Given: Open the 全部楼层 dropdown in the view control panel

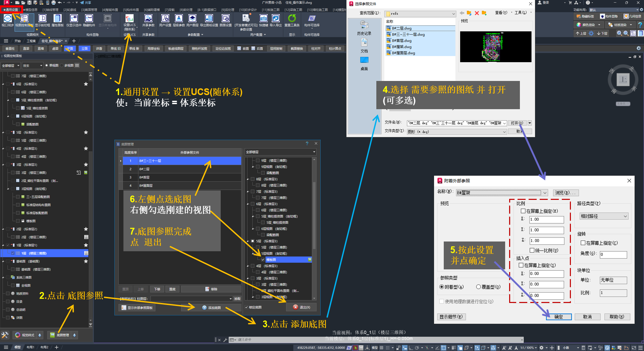Looking at the screenshot, I should 10,65.
